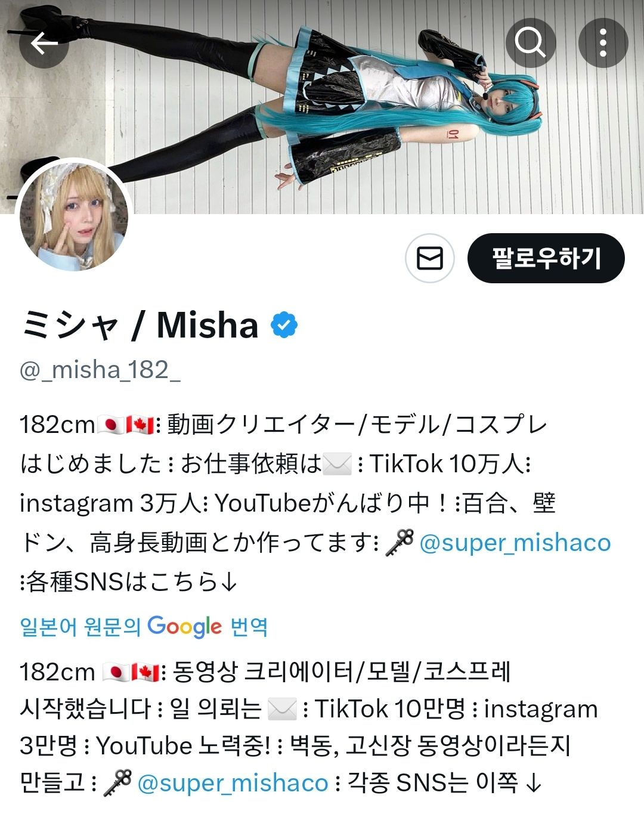This screenshot has height=814, width=644.
Task: Send a direct message via envelope button
Action: 429,258
